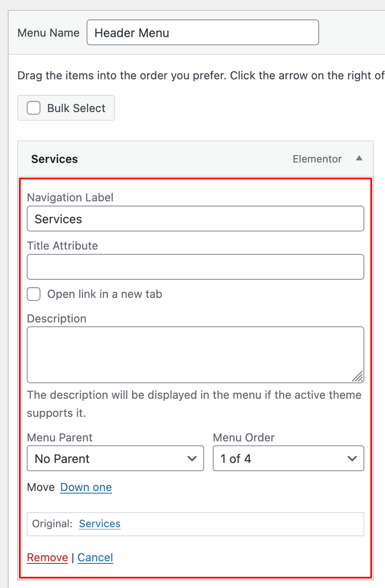Image resolution: width=385 pixels, height=588 pixels.
Task: Open the Menu Order dropdown
Action: (288, 459)
